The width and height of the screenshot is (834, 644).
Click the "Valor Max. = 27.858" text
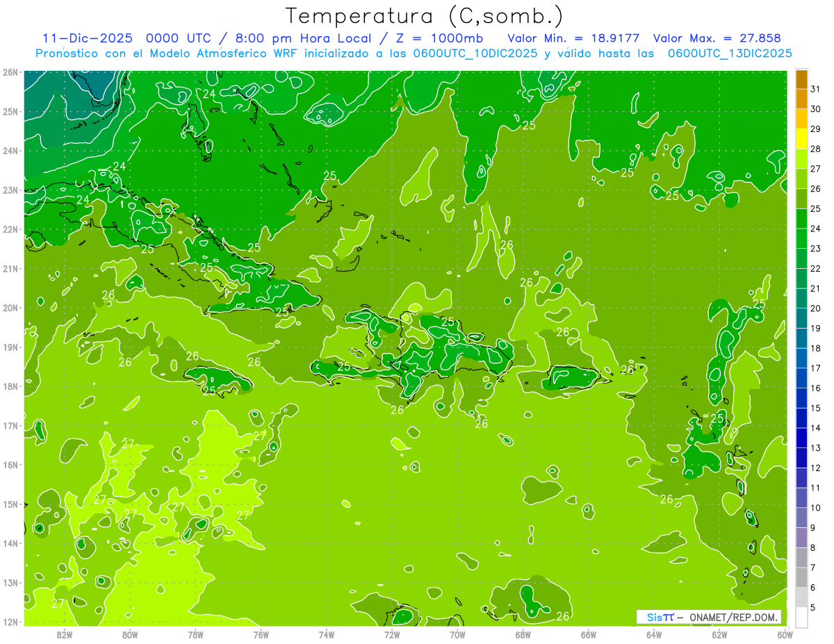coord(717,38)
